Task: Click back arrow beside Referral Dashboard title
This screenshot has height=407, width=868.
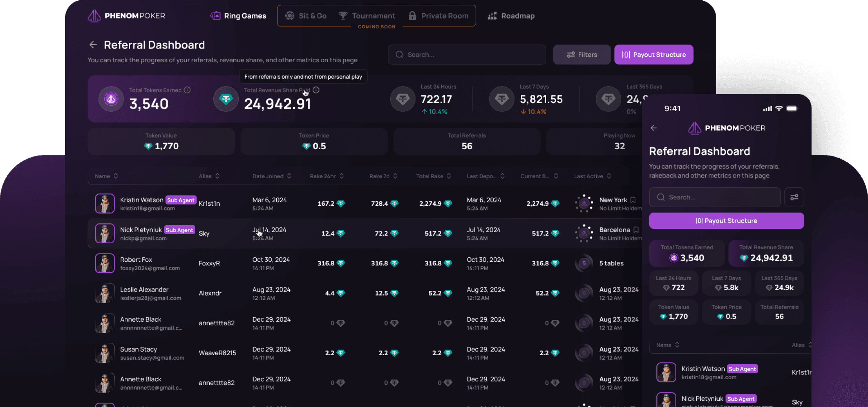Action: 93,45
